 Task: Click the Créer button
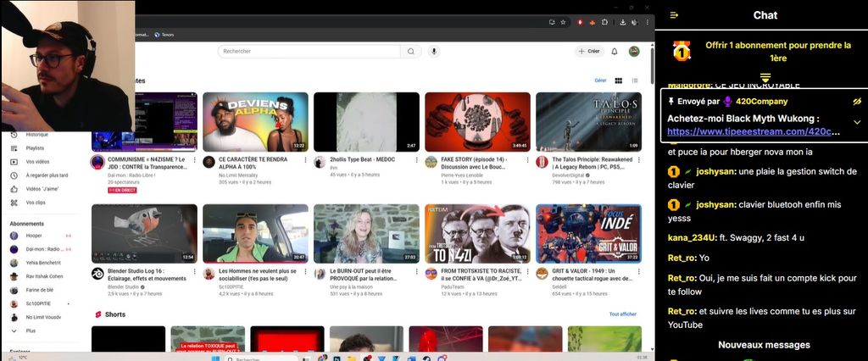click(x=588, y=52)
